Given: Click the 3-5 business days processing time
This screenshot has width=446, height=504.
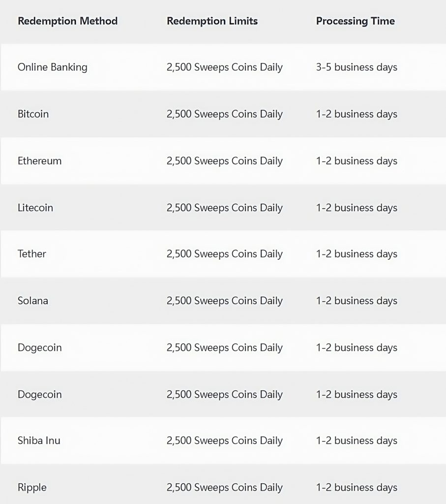Looking at the screenshot, I should (x=357, y=67).
